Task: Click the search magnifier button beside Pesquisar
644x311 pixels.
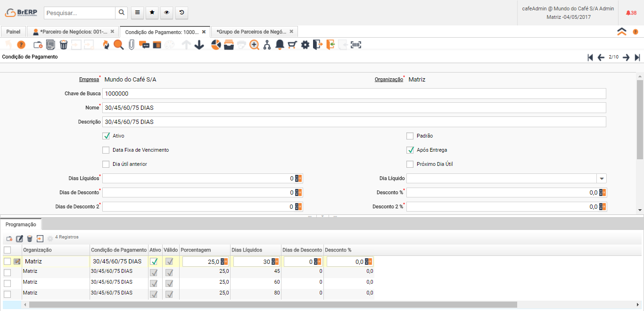Action: [x=122, y=13]
